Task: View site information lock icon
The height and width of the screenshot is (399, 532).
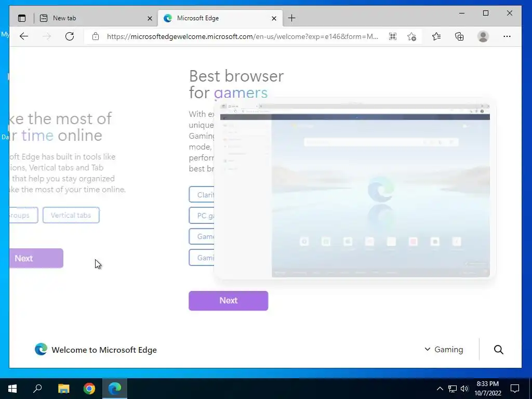Action: click(x=96, y=36)
